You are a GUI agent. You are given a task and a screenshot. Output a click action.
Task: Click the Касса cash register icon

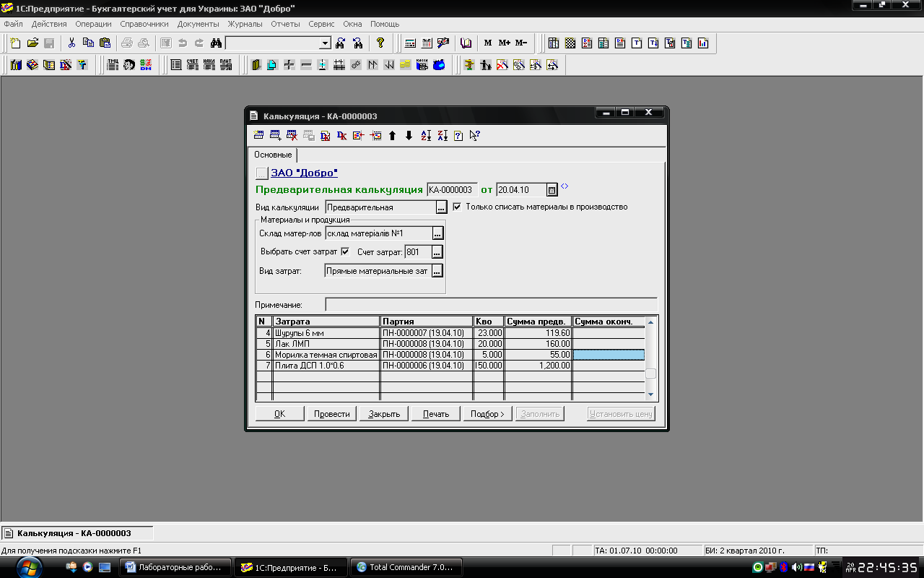[422, 65]
